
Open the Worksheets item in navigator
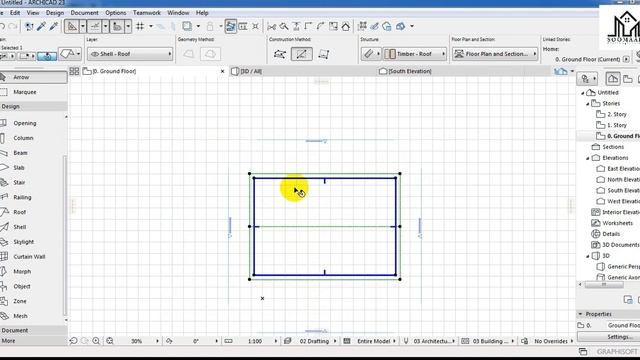click(617, 223)
